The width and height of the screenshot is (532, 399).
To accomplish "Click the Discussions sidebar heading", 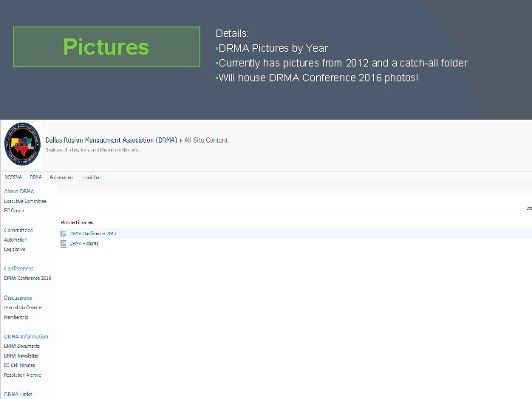I will 18,298.
